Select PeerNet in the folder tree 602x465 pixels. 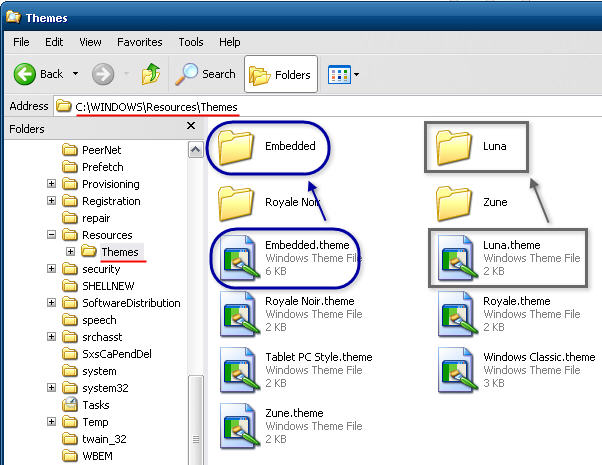101,150
